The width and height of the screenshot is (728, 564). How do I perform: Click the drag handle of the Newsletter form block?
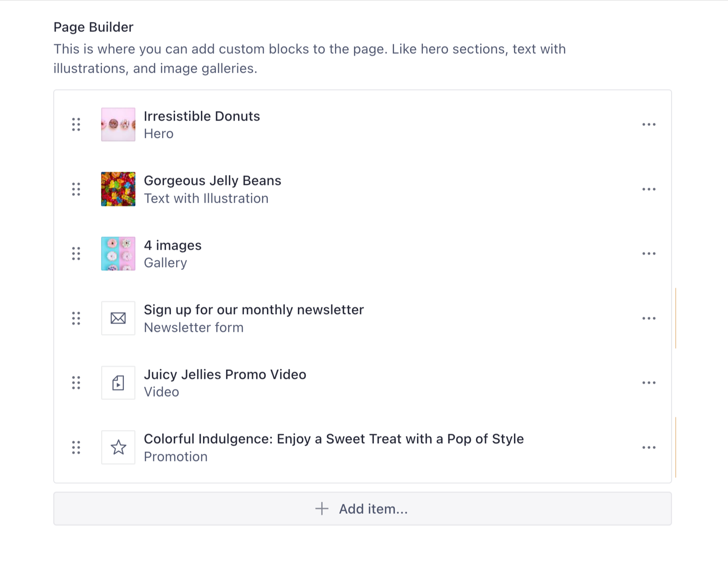[76, 318]
